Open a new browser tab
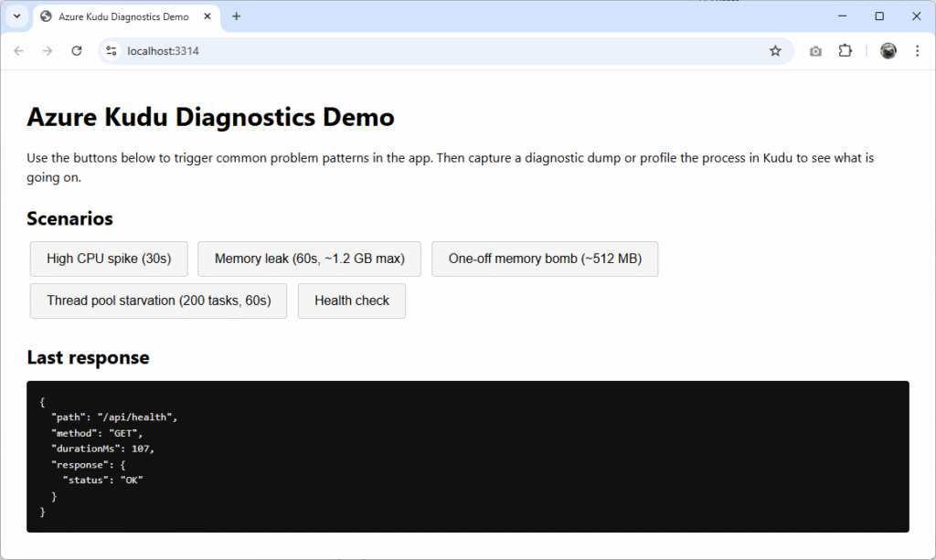Image resolution: width=936 pixels, height=560 pixels. click(236, 16)
